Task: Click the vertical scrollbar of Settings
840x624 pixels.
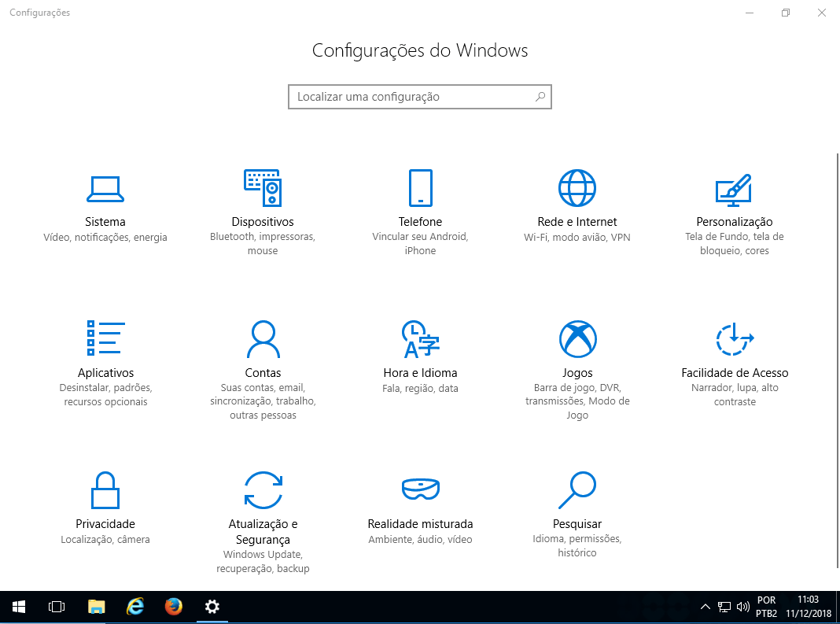Action: [x=836, y=354]
